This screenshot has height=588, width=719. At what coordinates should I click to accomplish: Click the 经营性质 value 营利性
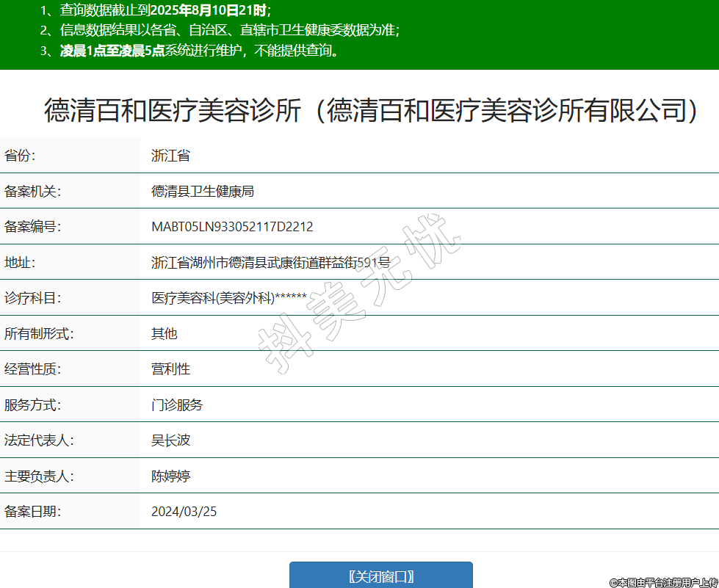tap(170, 369)
